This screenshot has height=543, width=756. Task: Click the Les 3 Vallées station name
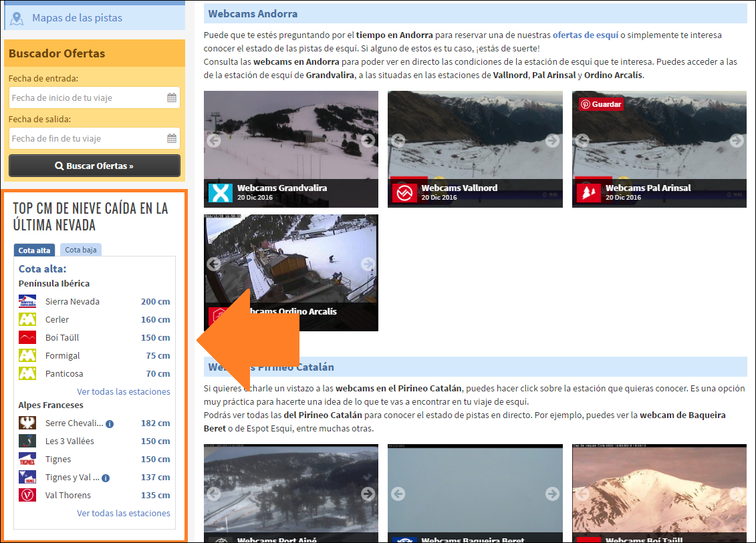click(70, 441)
